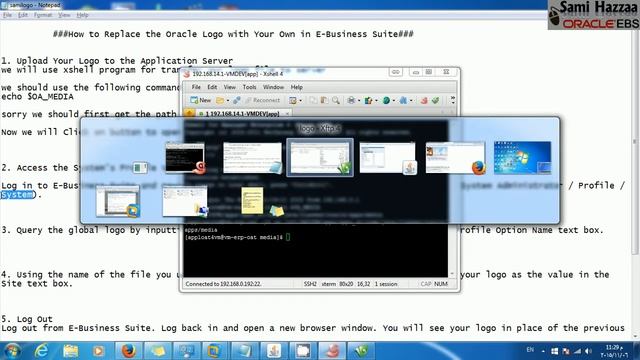Switch to Firefox from the taskbar

[x=129, y=351]
